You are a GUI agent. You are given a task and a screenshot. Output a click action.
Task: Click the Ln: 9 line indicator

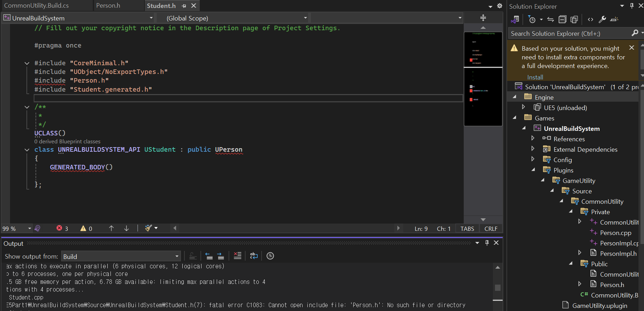pyautogui.click(x=421, y=229)
